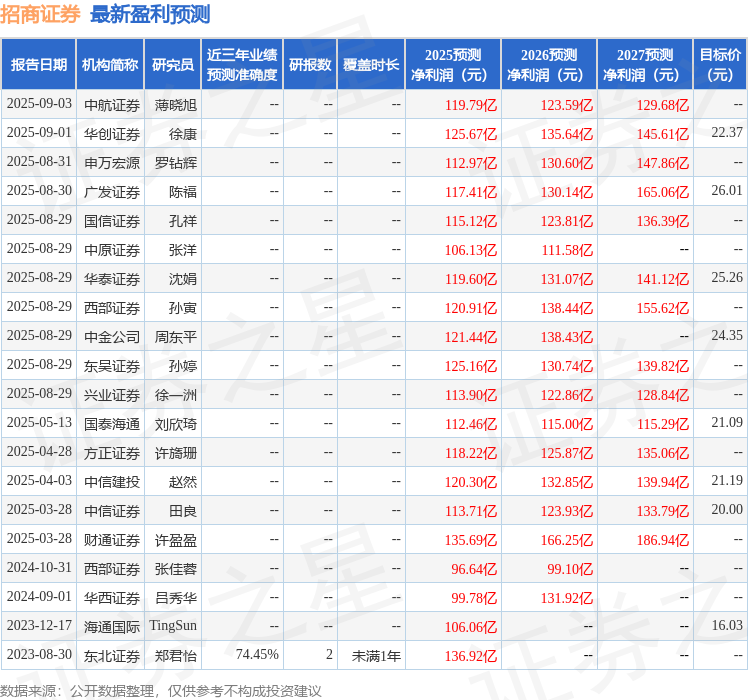The width and height of the screenshot is (748, 700).
Task: Click institution 华泰证券
Action: [x=112, y=279]
